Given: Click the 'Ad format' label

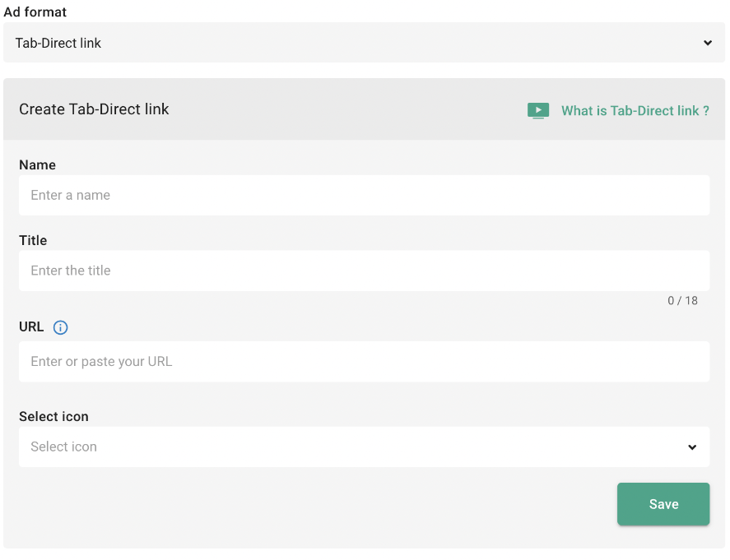Looking at the screenshot, I should tap(35, 12).
